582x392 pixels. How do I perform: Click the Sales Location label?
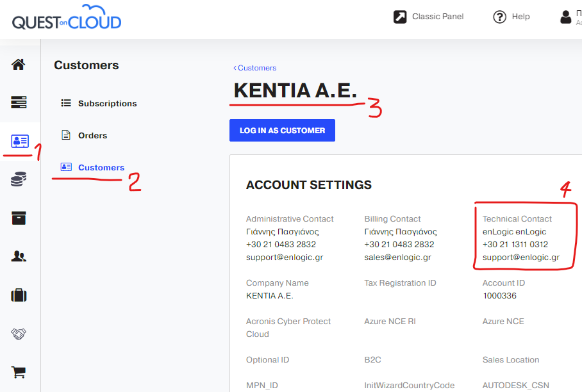[x=511, y=360]
